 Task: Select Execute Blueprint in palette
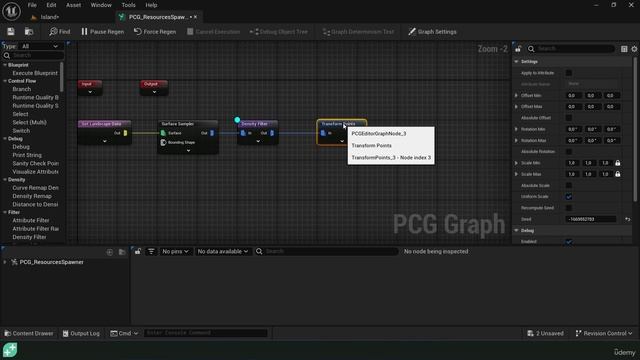pos(35,73)
